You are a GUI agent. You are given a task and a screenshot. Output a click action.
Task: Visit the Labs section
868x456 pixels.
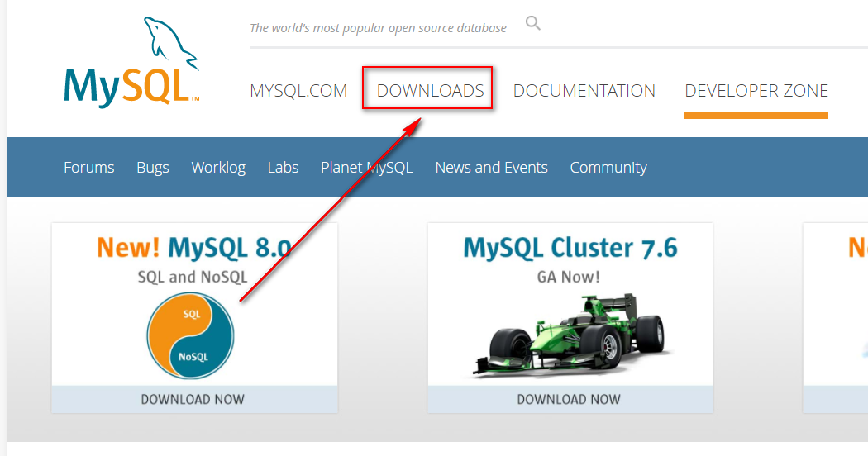(283, 167)
